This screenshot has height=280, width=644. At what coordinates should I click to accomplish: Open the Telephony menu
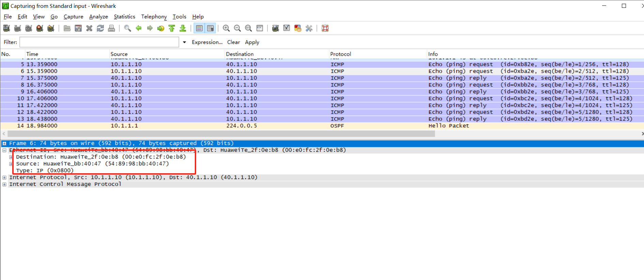click(154, 17)
